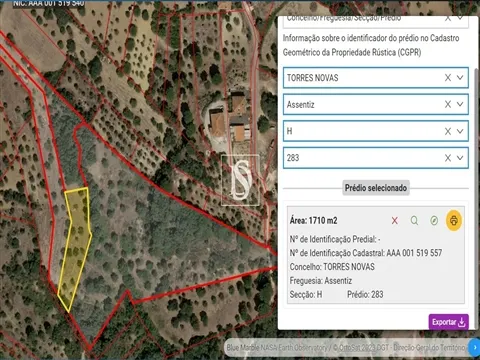Expand the Concelho/Freguesia/Secção/Prédio search type dropdown

point(460,18)
